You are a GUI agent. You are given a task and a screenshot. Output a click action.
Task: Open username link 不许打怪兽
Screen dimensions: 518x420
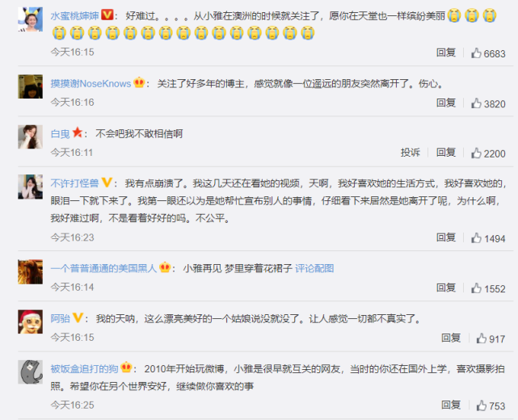74,183
